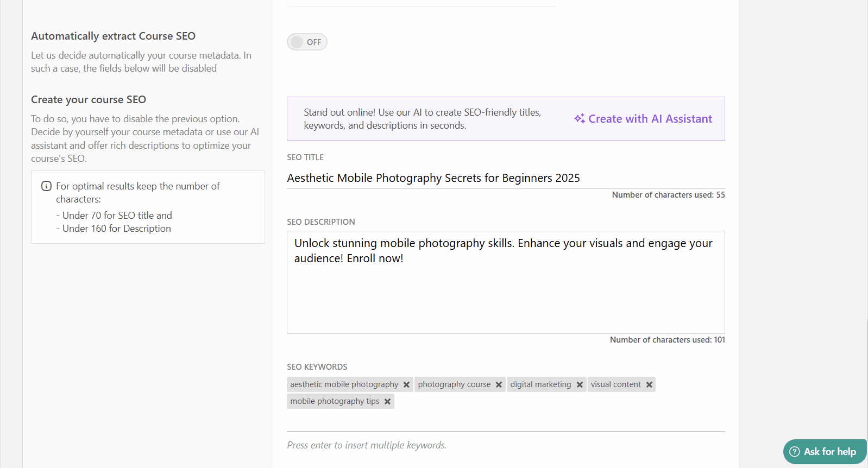The width and height of the screenshot is (868, 468).
Task: Click the info icon in the character tips box
Action: [47, 186]
